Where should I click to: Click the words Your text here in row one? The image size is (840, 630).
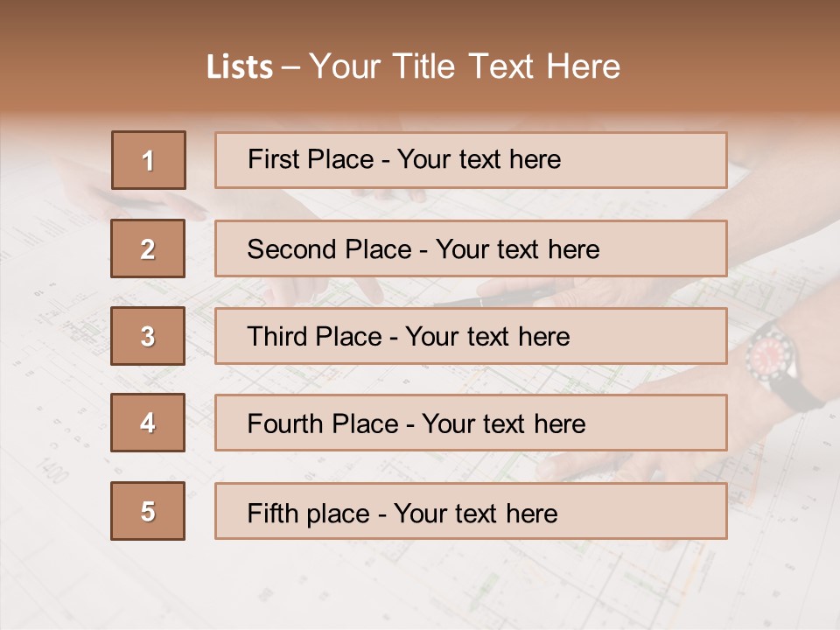click(x=479, y=159)
